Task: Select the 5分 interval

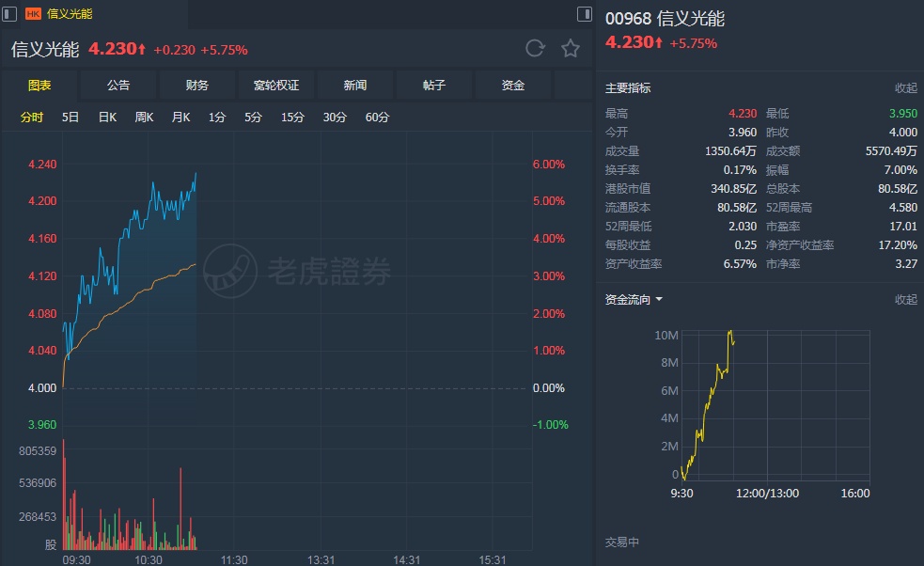Action: pos(254,118)
